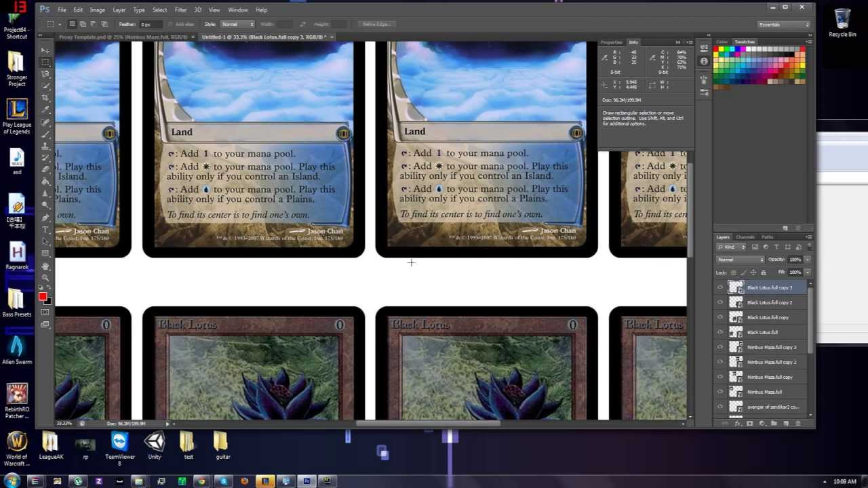The image size is (868, 488).
Task: Open the Opacity slider dropdown arrow
Action: [x=807, y=260]
